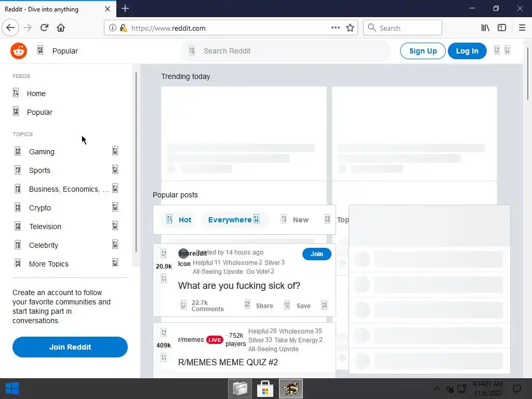Expand the Gaming topic chevron

(115, 151)
